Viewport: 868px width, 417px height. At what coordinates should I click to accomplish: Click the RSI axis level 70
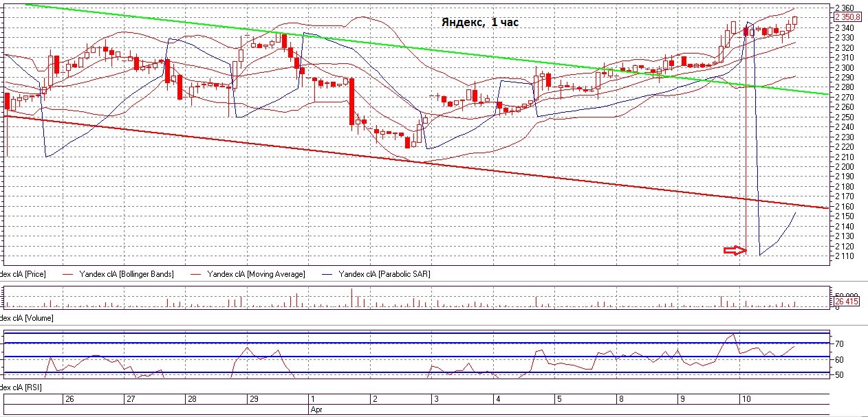[840, 343]
